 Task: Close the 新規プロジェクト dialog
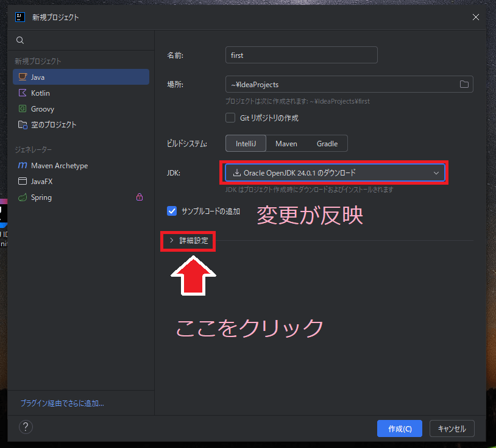pyautogui.click(x=475, y=17)
